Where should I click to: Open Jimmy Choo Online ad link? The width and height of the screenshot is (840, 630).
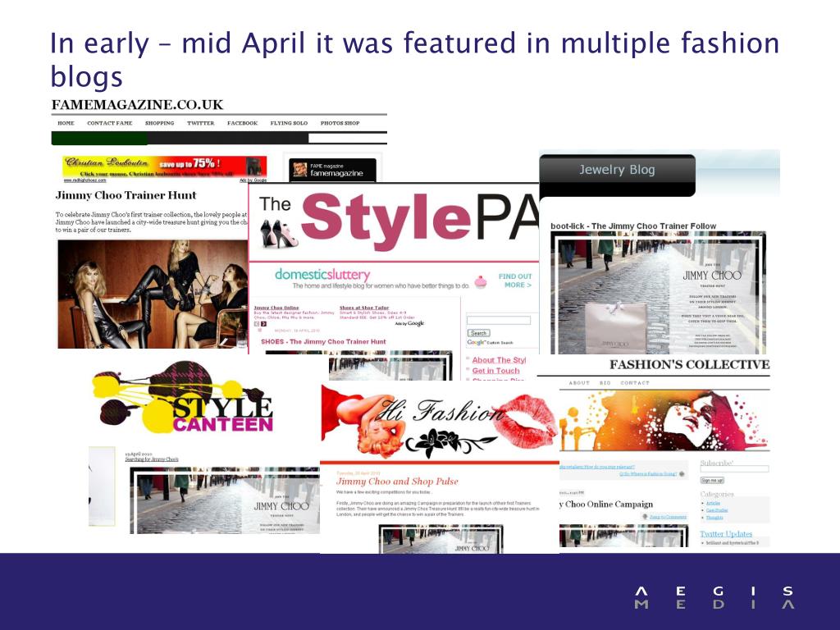click(276, 308)
